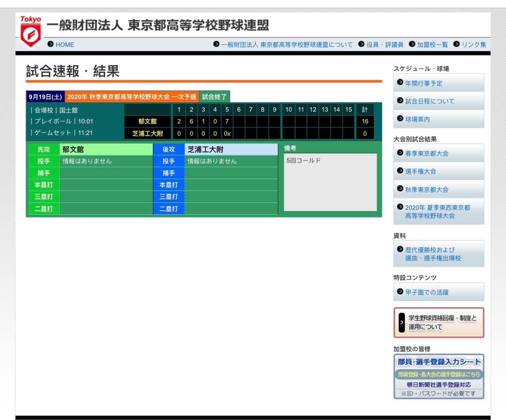Go to the HOME page link
Viewport: 506px width, 420px height.
(x=65, y=44)
